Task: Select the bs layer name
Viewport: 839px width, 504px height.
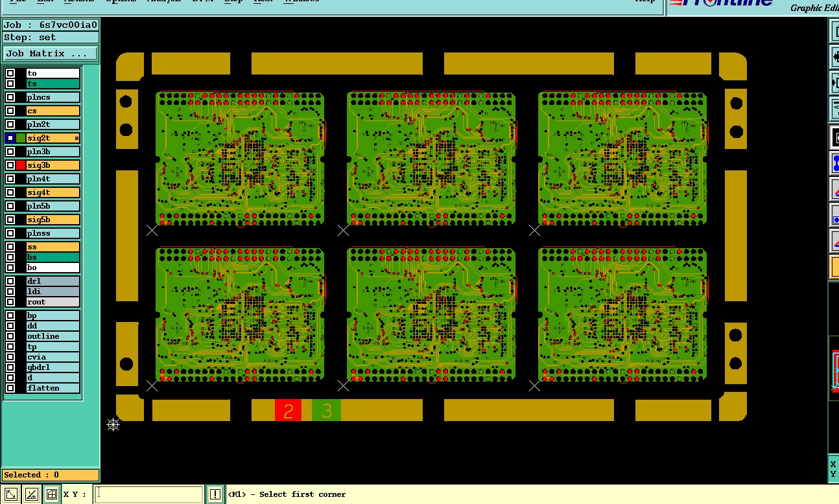Action: coord(53,257)
